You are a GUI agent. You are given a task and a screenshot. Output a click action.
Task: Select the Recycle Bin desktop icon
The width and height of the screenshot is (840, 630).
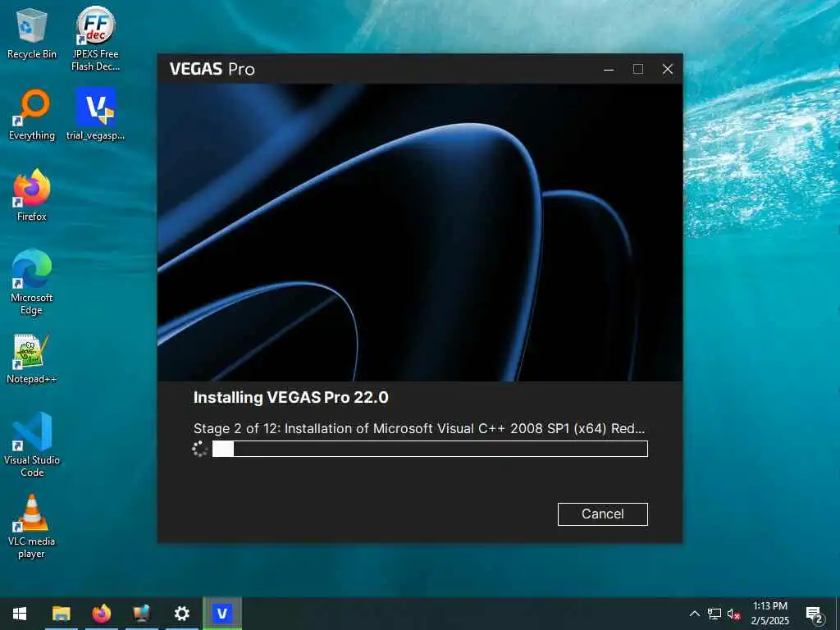pos(32,34)
